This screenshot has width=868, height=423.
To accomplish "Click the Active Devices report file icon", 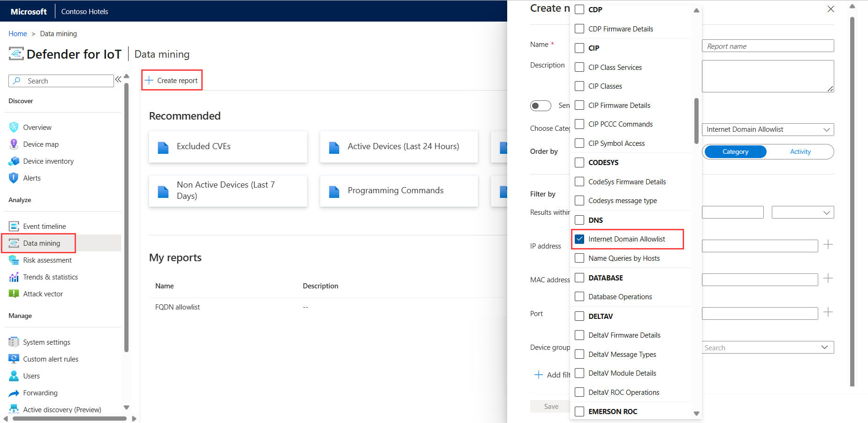I will click(x=334, y=147).
